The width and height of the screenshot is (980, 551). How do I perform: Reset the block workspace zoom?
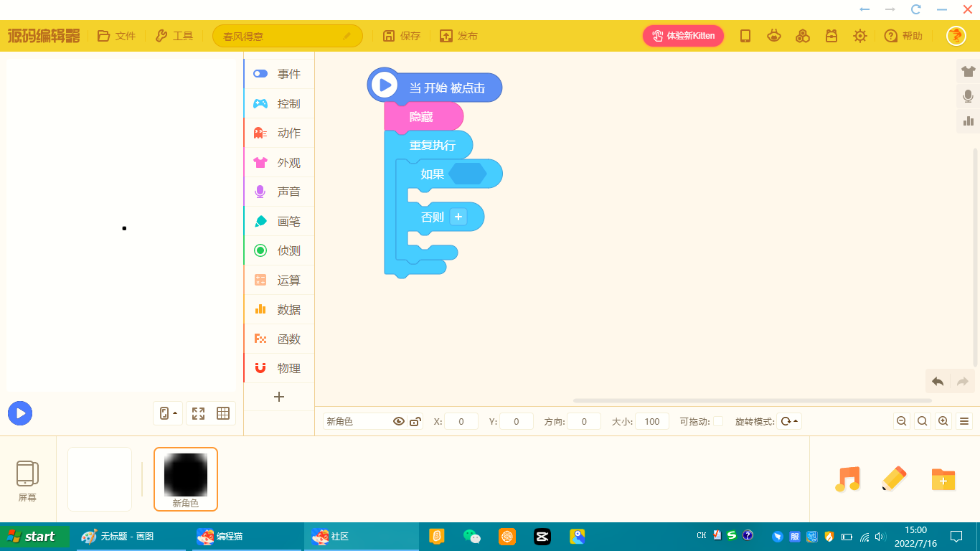[923, 421]
